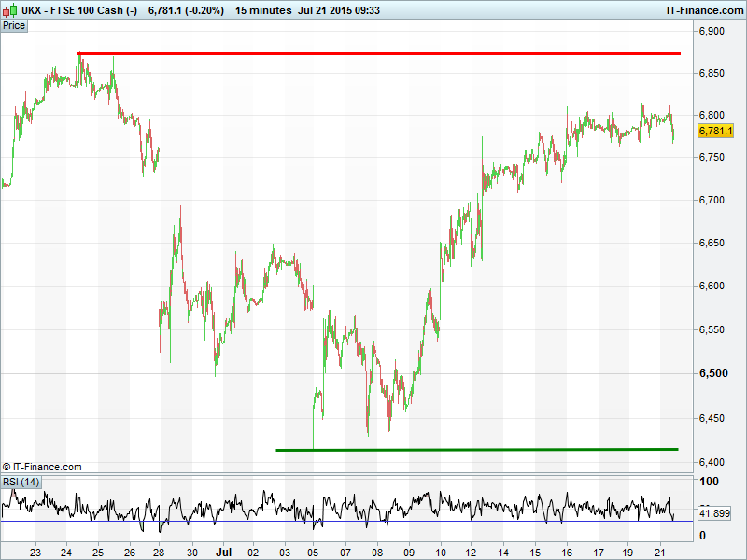Click the © IT-Finance.com copyright watermark
Screen dimensions: 747x560
point(42,467)
